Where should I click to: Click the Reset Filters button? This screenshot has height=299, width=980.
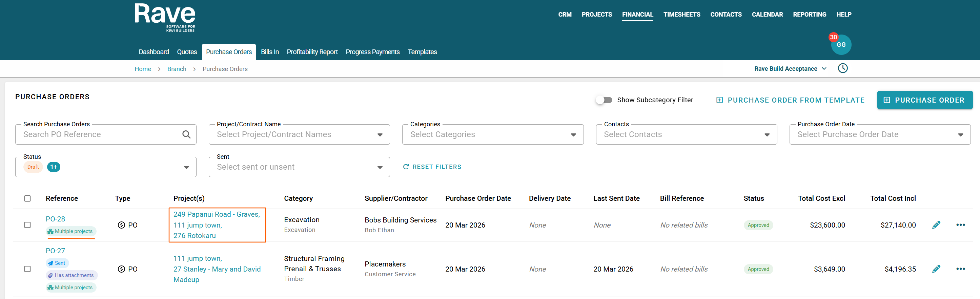pyautogui.click(x=432, y=167)
